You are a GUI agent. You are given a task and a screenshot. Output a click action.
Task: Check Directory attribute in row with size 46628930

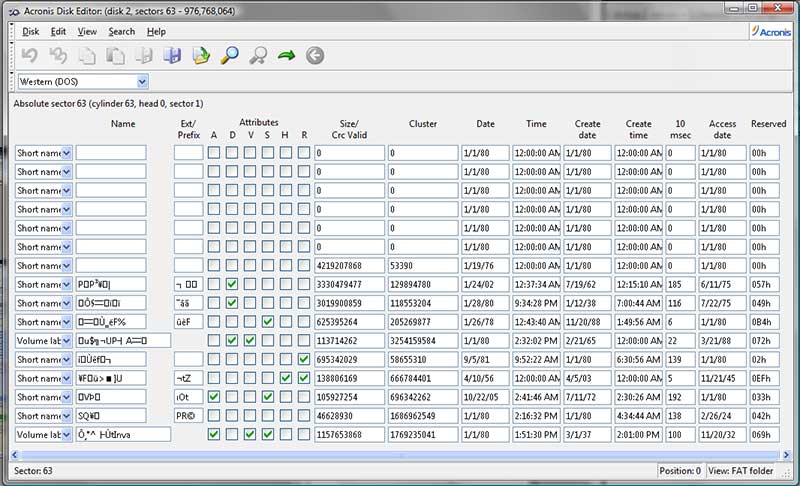point(232,416)
